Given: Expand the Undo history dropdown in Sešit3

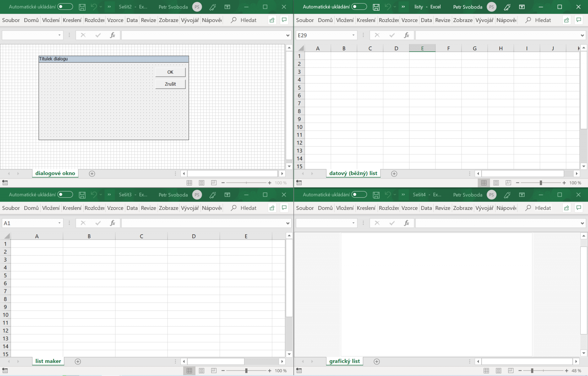Looking at the screenshot, I should click(101, 195).
